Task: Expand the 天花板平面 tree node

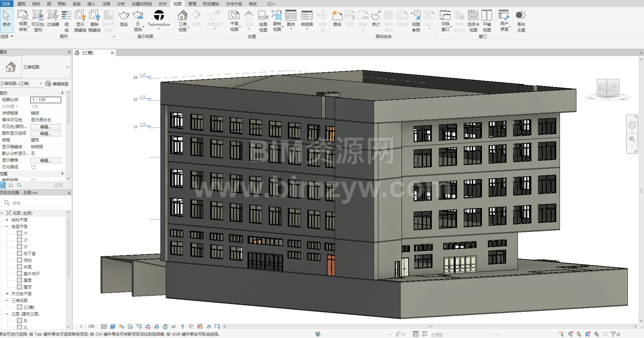Action: click(x=7, y=294)
